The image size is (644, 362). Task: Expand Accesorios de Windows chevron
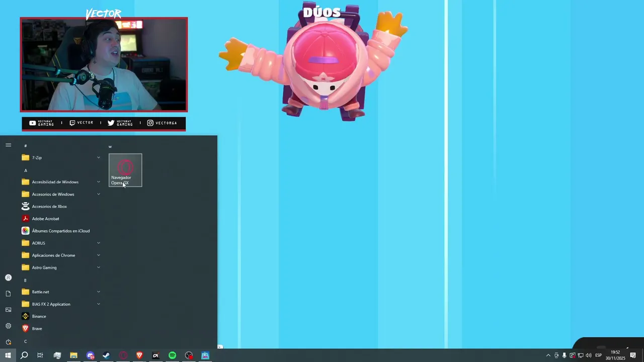point(99,194)
